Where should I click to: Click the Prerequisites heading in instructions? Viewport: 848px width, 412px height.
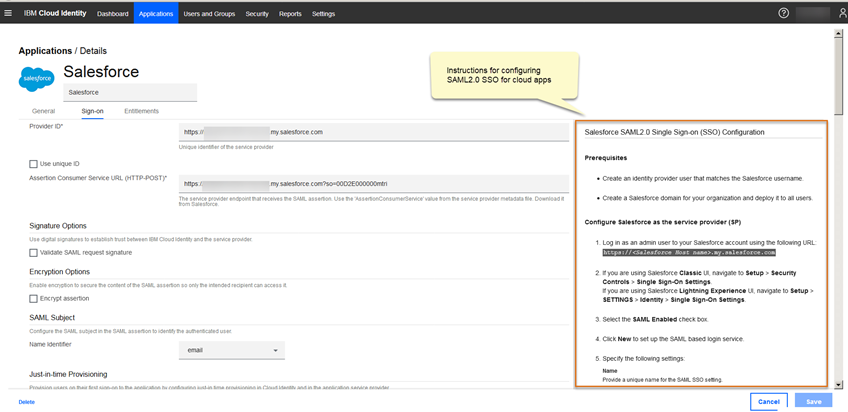point(606,158)
